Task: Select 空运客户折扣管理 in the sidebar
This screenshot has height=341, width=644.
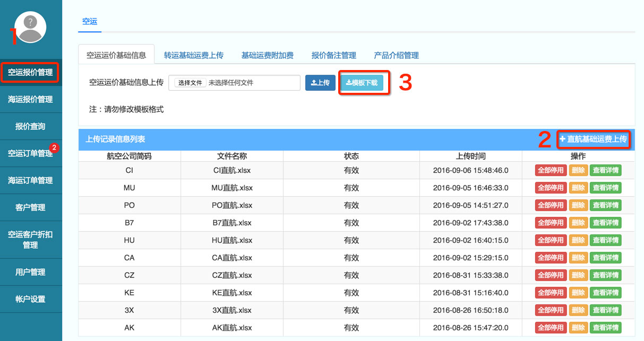Action: [30, 240]
